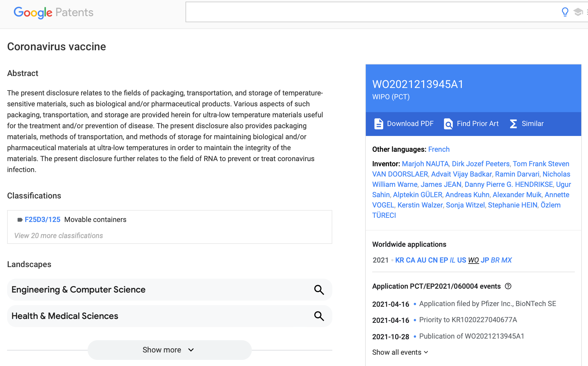Viewport: 588px width, 366px height.
Task: Click the Google Patents logo
Action: 53,12
